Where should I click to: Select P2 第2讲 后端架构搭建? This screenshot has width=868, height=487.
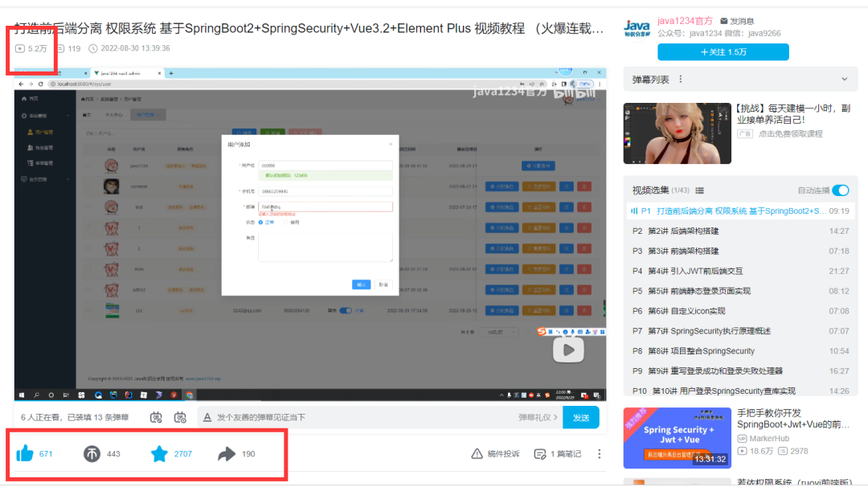click(740, 231)
